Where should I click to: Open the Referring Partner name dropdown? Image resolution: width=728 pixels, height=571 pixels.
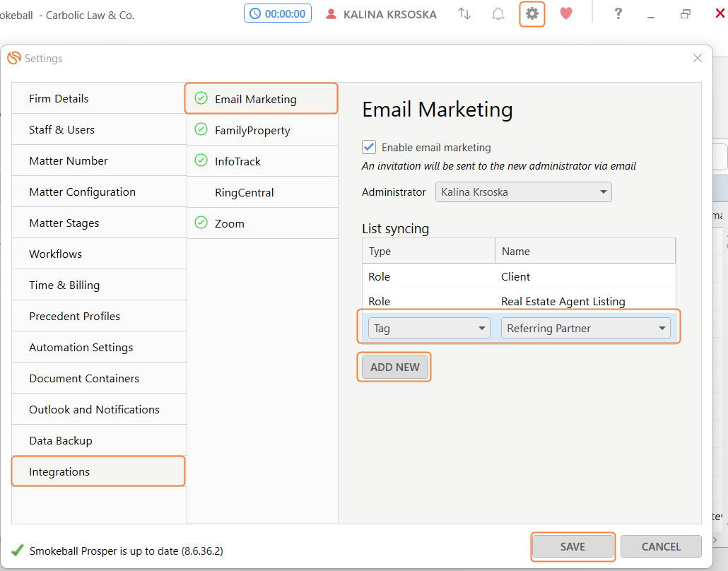(585, 328)
